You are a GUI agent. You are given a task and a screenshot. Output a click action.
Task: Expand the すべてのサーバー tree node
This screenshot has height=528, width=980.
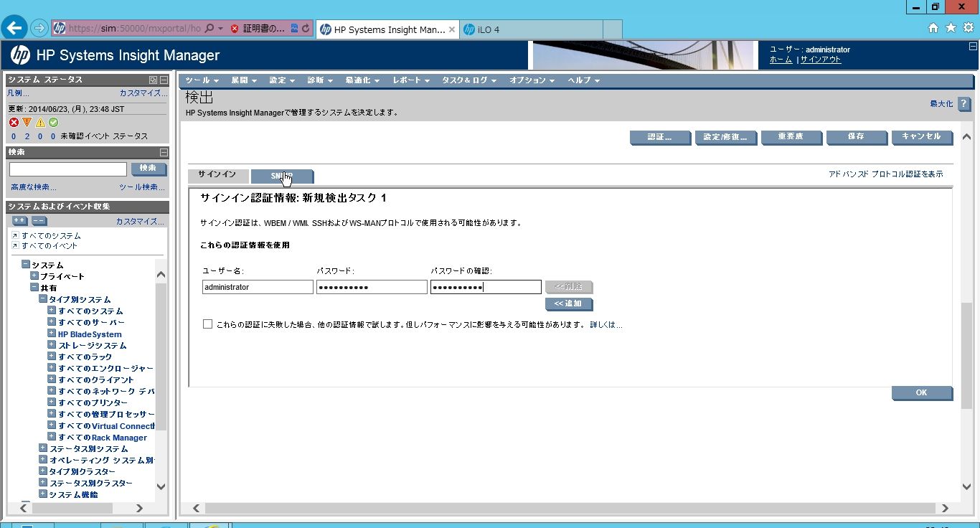(52, 322)
